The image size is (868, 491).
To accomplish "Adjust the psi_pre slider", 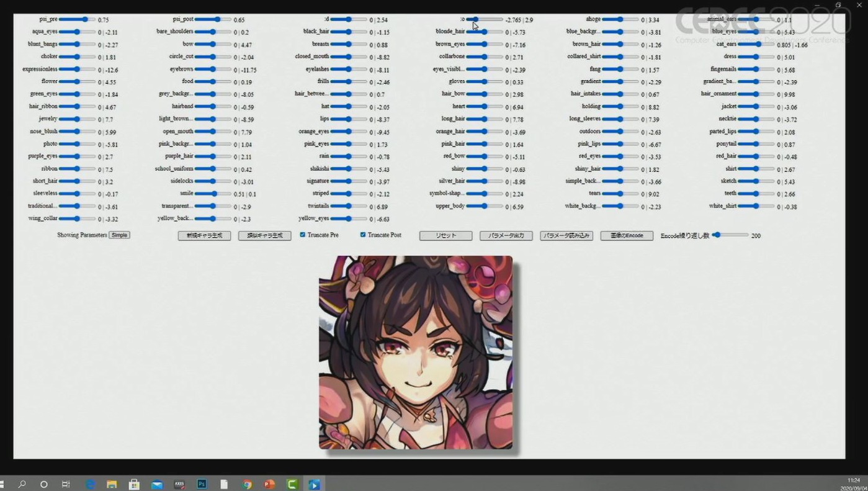I will tap(77, 19).
